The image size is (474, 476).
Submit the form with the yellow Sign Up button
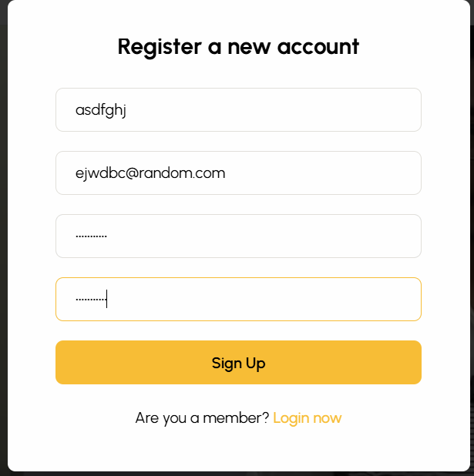tap(238, 362)
